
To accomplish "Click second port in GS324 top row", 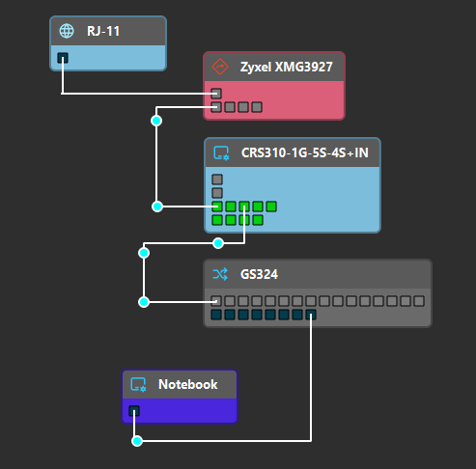I will [x=230, y=301].
